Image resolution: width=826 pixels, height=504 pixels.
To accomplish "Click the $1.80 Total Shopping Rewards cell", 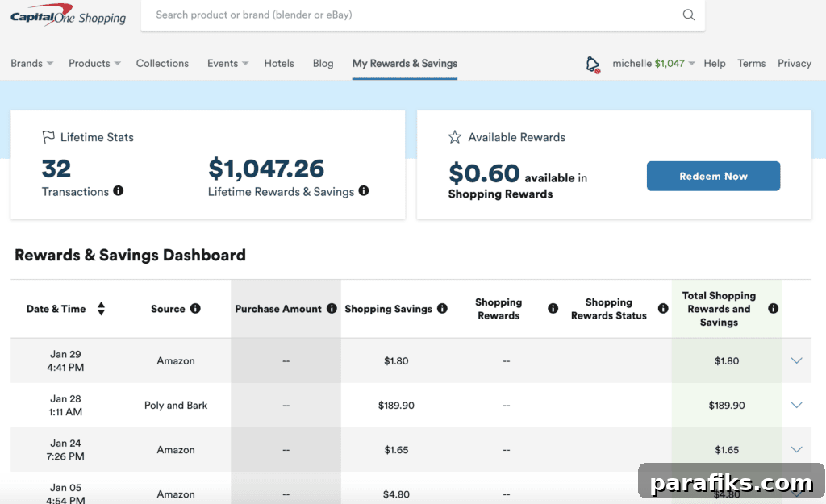I will click(727, 360).
